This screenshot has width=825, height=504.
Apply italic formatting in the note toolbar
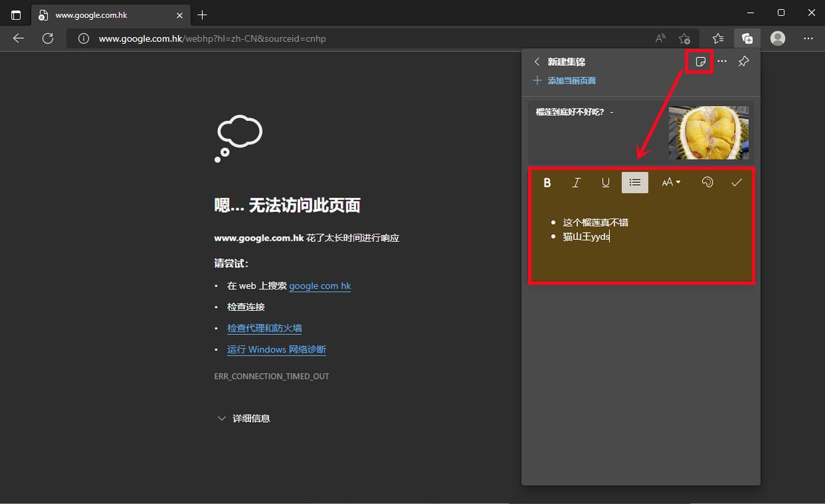576,182
